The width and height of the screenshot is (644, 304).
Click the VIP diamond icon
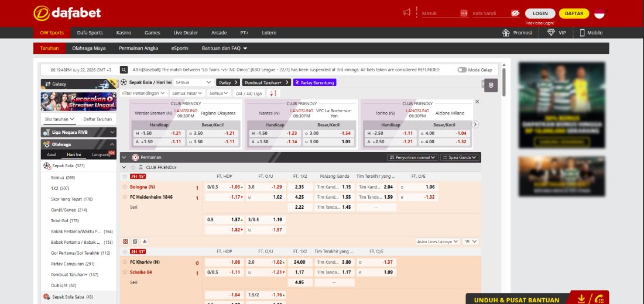551,32
